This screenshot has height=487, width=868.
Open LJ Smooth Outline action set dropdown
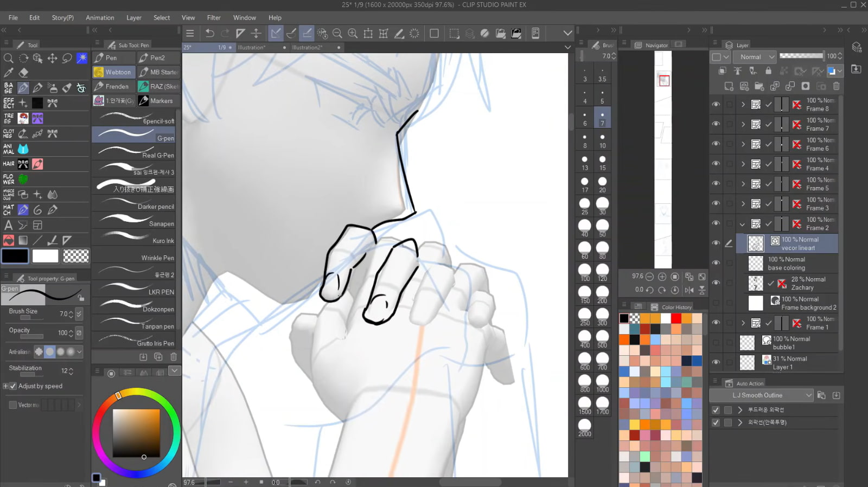click(762, 395)
